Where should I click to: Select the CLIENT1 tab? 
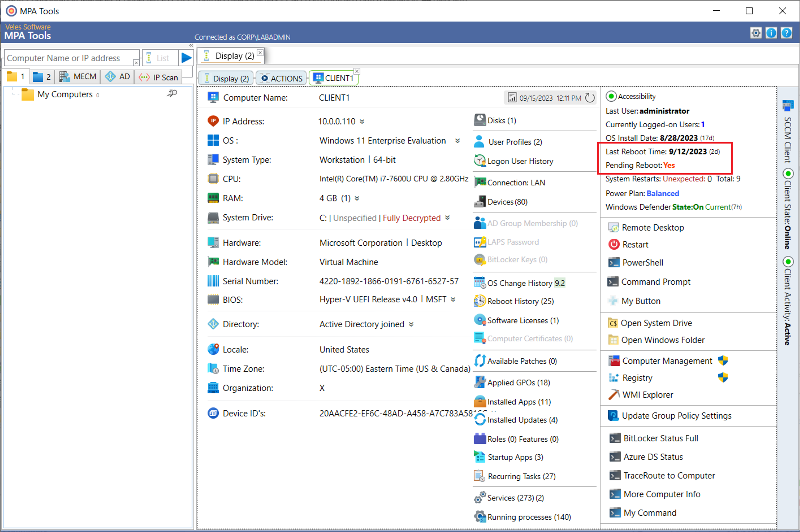point(333,78)
